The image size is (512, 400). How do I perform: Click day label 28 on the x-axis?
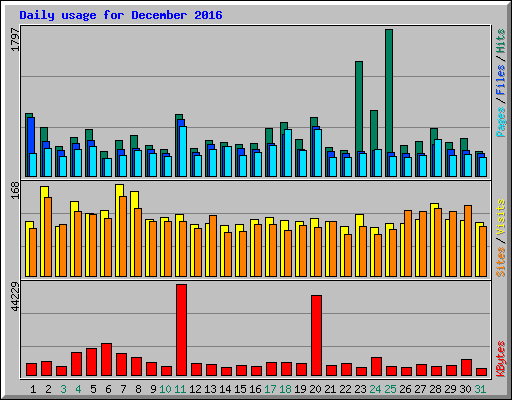pos(435,389)
